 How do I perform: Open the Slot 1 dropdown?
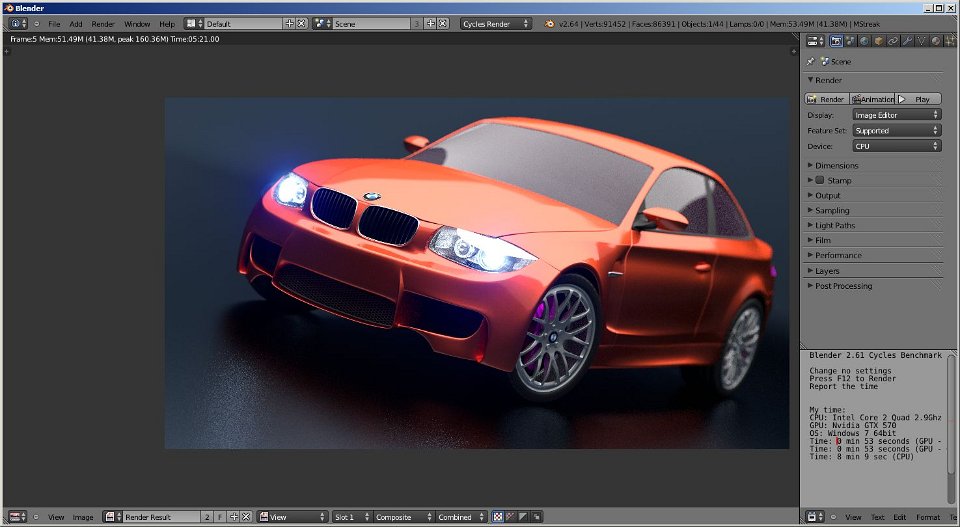point(352,517)
